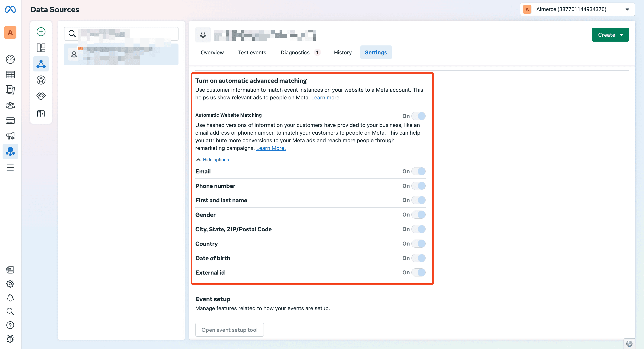Click Open event setup tool button
644x349 pixels.
pyautogui.click(x=229, y=330)
